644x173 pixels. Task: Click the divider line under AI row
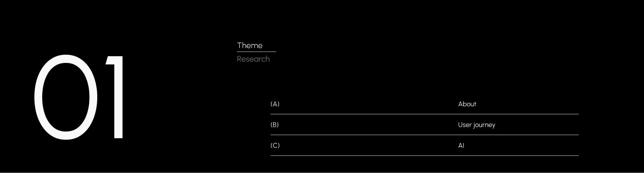(x=424, y=156)
